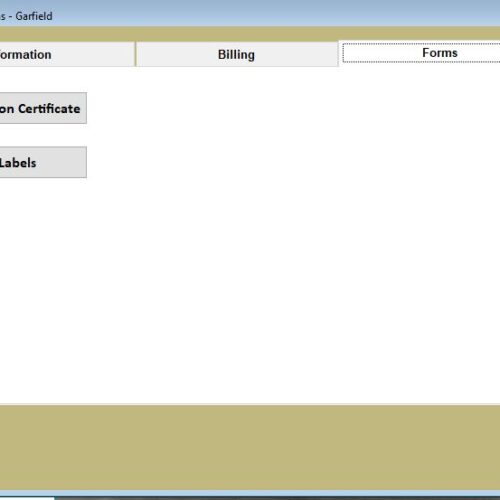The image size is (500, 500).
Task: Generate labels using the Labels button
Action: click(x=43, y=162)
